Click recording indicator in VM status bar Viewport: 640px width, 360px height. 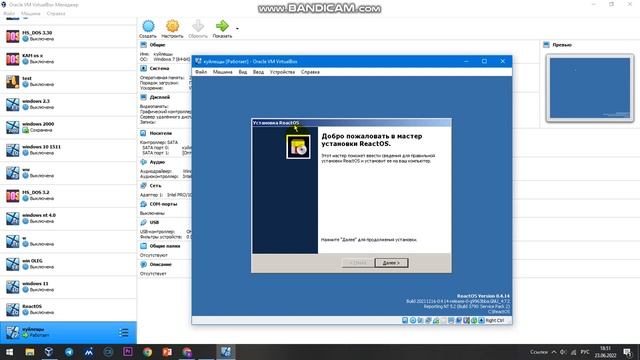click(x=458, y=320)
